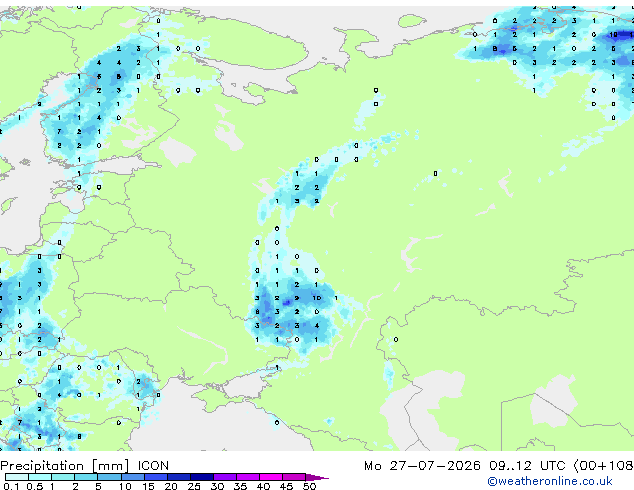Screen dimensions: 634x490
Task: Click the "Precipitation [mm]" title text
Action: pyautogui.click(x=65, y=466)
